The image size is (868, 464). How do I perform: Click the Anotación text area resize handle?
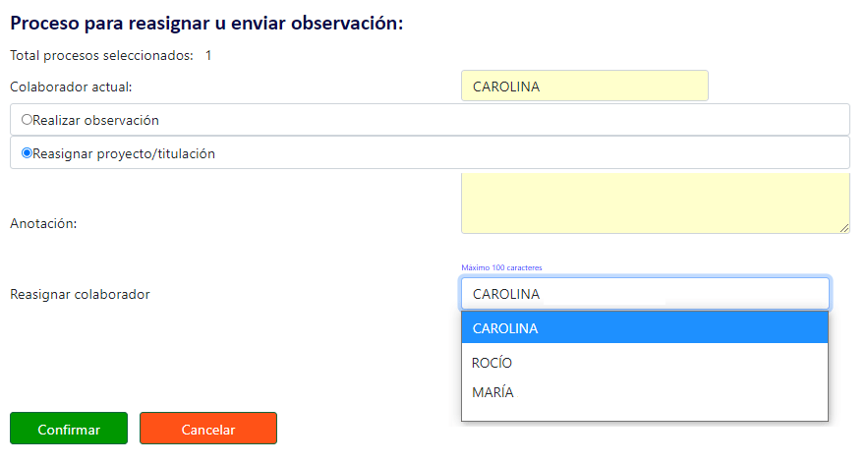844,228
